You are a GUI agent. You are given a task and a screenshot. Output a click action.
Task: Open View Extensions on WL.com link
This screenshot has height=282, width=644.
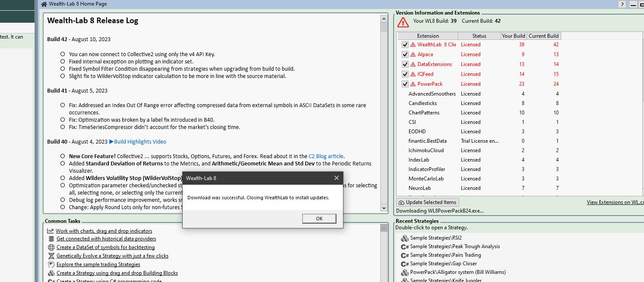tap(615, 202)
